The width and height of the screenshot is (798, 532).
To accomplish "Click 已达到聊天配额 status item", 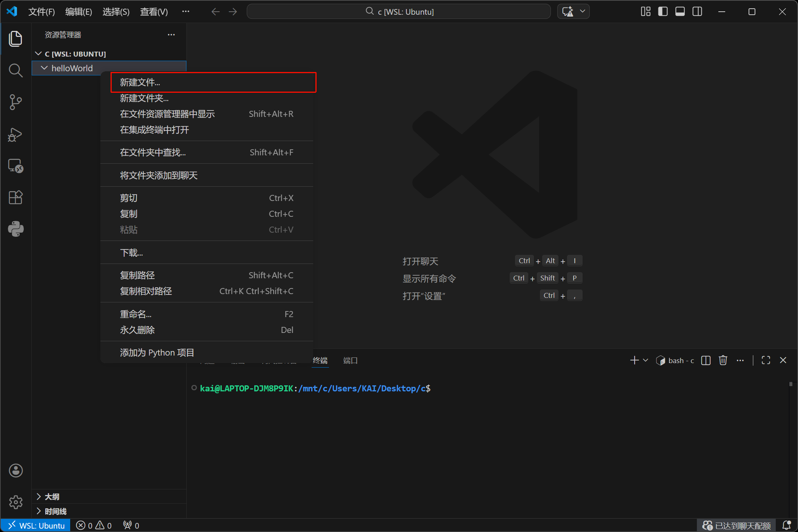I will point(737,525).
